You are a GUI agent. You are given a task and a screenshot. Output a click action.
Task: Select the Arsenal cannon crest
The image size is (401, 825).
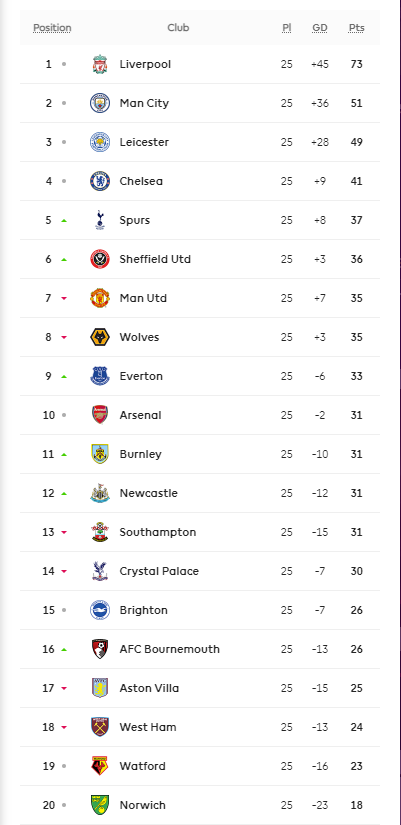pyautogui.click(x=99, y=415)
